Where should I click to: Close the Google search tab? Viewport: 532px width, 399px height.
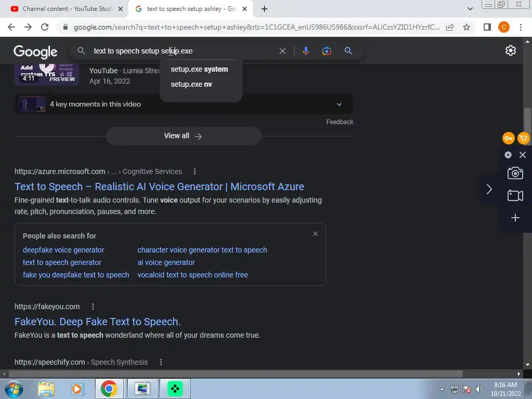coord(245,9)
